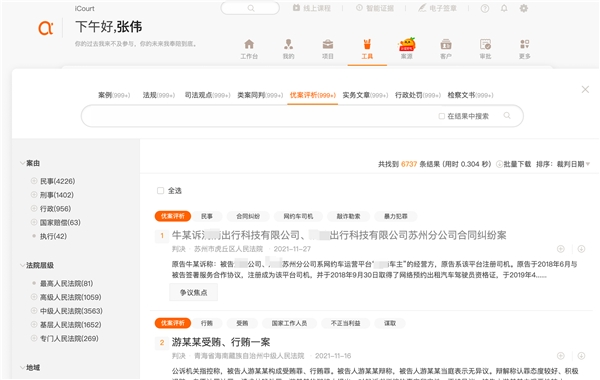This screenshot has height=380, width=600.
Task: Click the add icon for the 牛某 case
Action: (561, 249)
